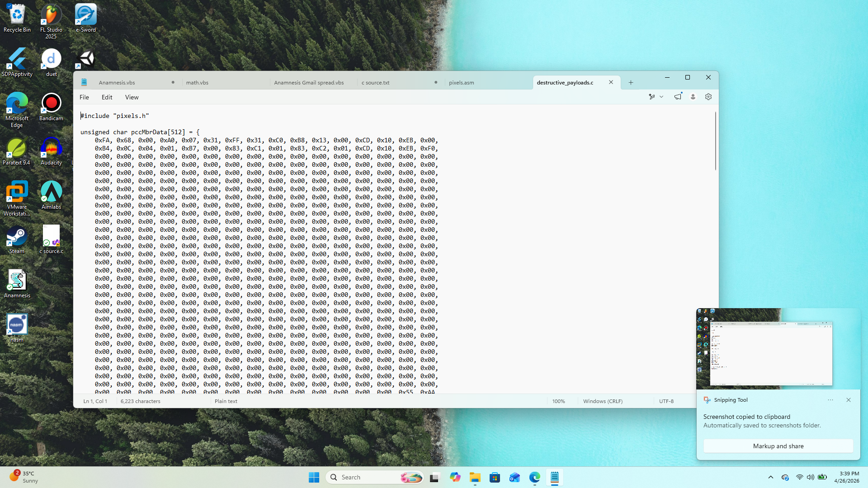This screenshot has width=868, height=488.
Task: Open Notepad settings gear icon
Action: (x=708, y=97)
